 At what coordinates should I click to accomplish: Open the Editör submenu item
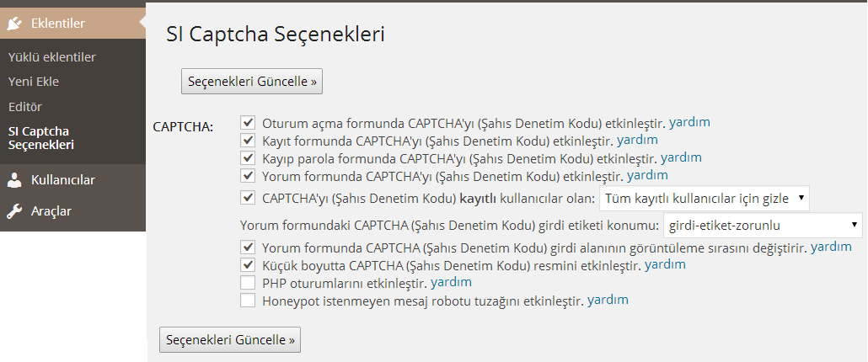click(25, 107)
